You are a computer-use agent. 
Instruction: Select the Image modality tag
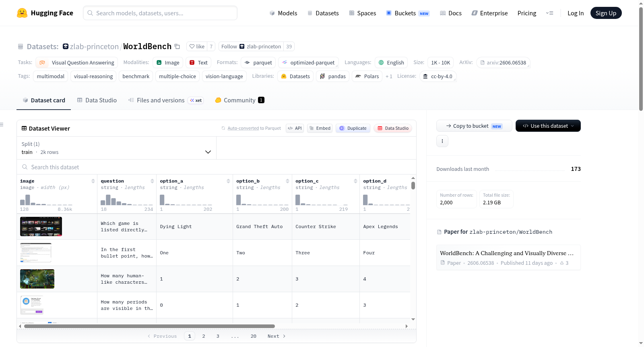(x=168, y=62)
